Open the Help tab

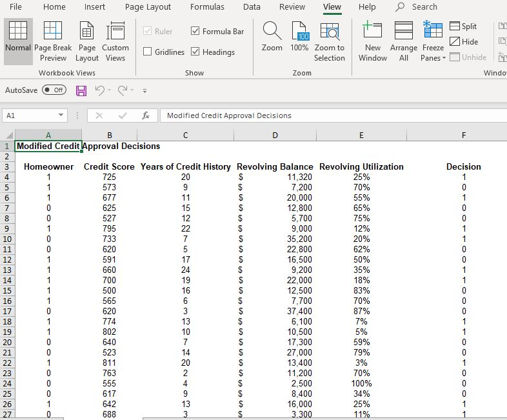(367, 7)
